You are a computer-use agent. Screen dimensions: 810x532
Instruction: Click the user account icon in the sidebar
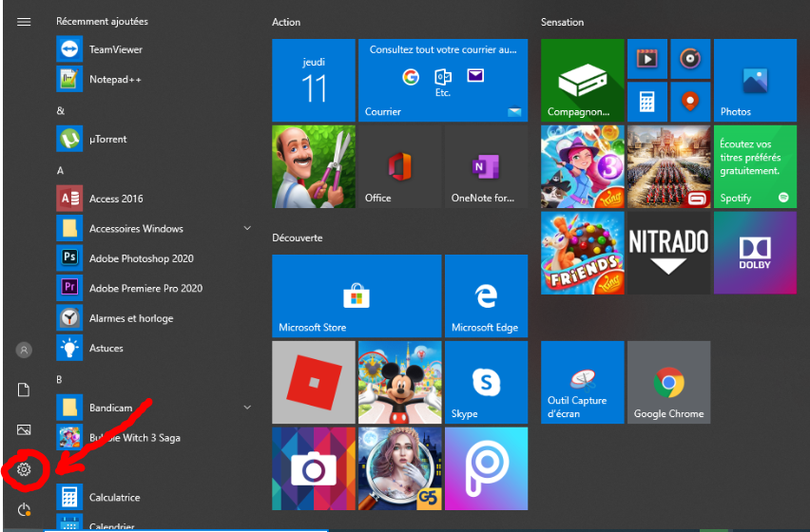tap(24, 350)
